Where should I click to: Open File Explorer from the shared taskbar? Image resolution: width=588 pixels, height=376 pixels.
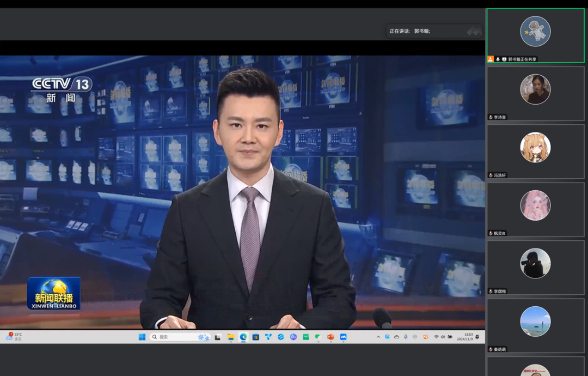click(x=231, y=337)
